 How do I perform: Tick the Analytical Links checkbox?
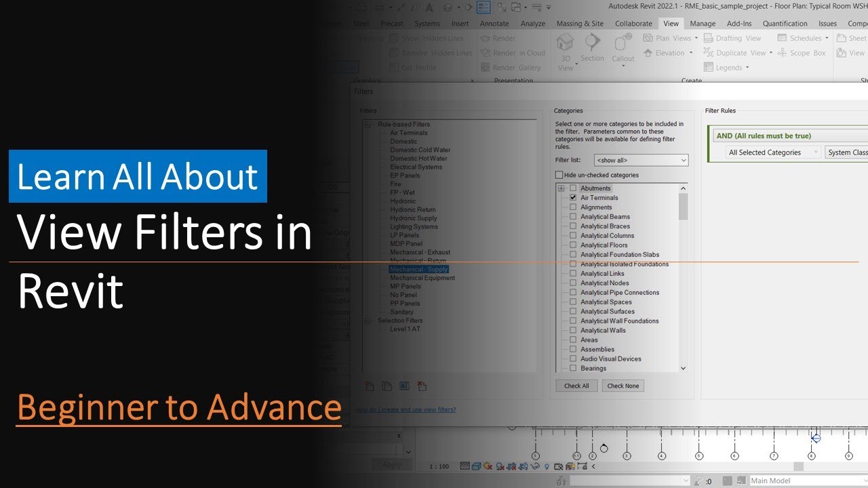573,274
